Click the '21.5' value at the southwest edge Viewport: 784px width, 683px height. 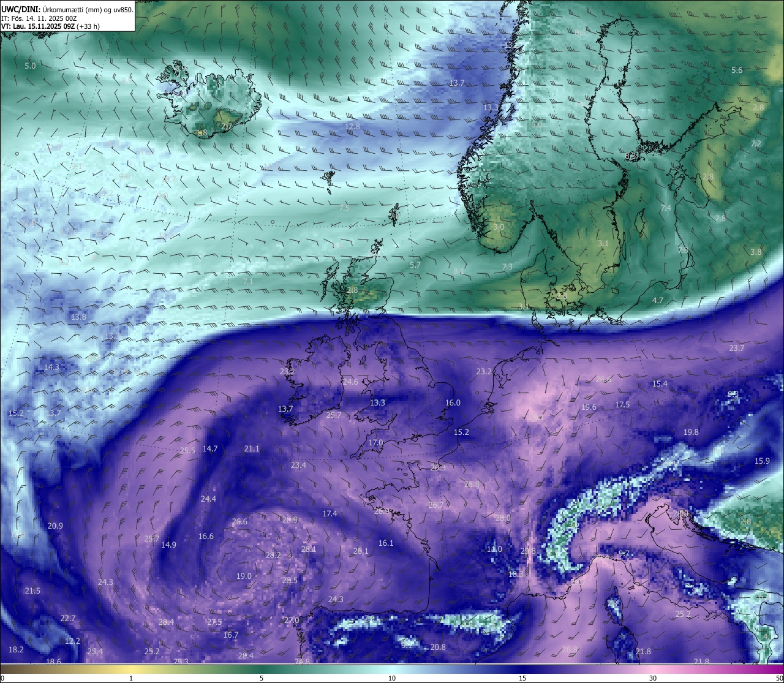click(x=32, y=591)
